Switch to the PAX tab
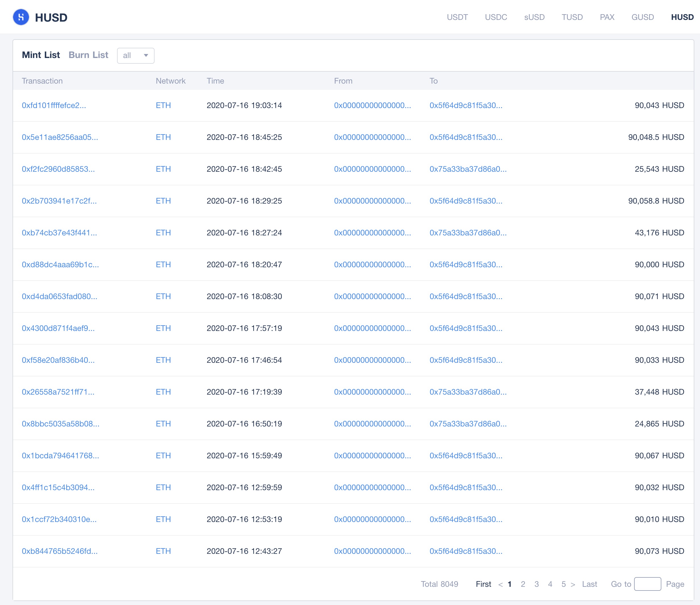700x605 pixels. (607, 17)
